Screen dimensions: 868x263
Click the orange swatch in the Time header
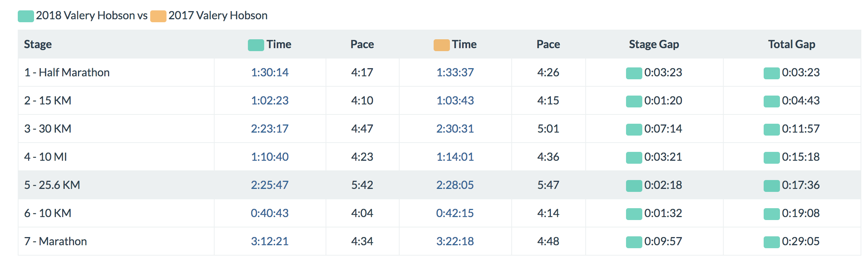(441, 45)
